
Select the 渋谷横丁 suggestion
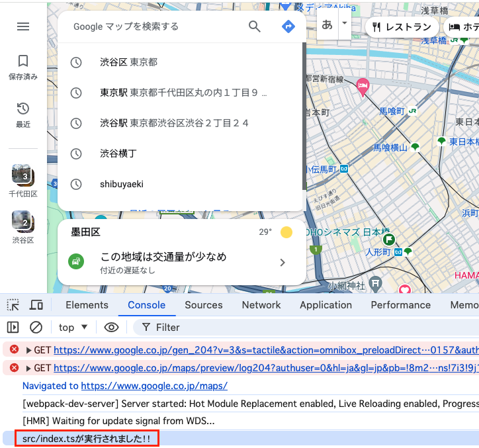tap(181, 154)
